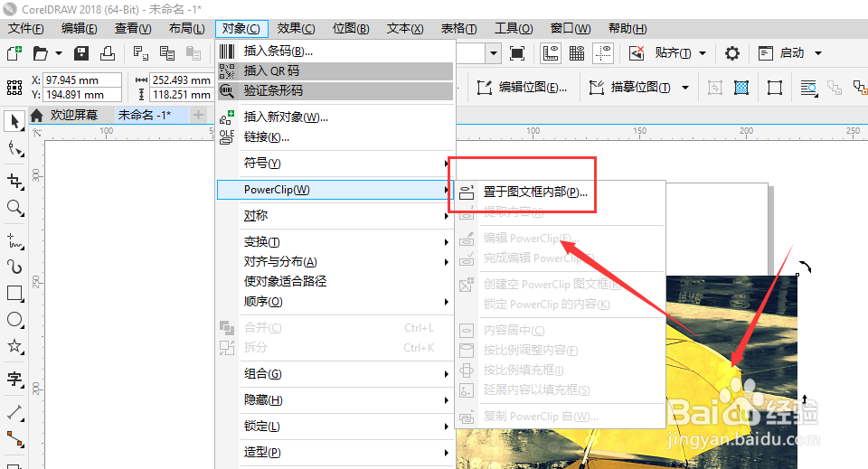Select the Pick tool arrow
868x469 pixels.
coord(14,121)
